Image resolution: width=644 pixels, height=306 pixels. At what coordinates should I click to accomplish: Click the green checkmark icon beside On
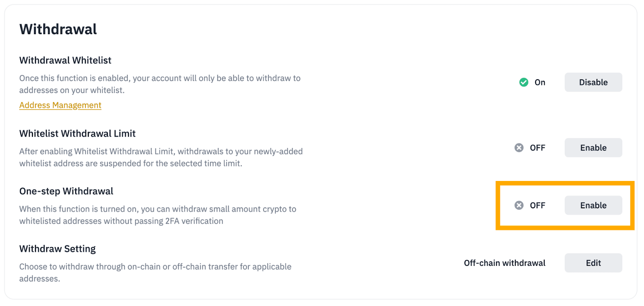click(x=524, y=82)
